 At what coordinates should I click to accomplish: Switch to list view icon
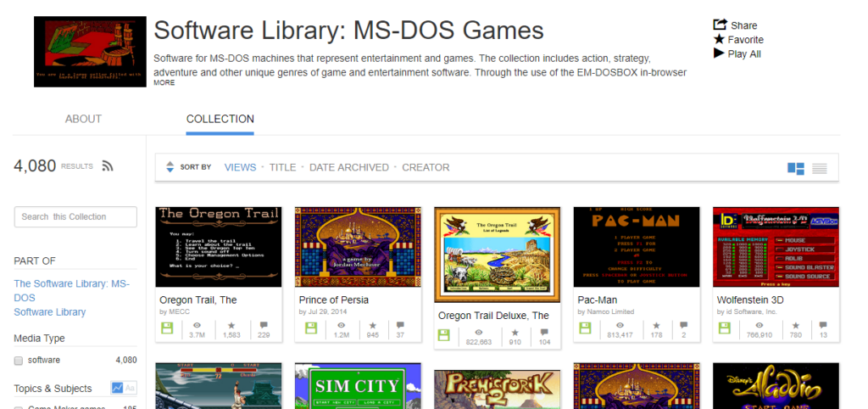820,169
